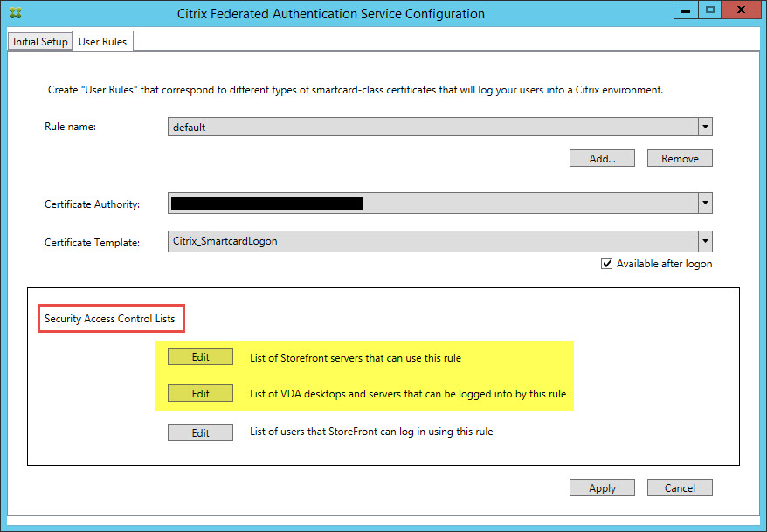The width and height of the screenshot is (767, 532).
Task: Click the Security Access Control Lists label
Action: coord(109,319)
